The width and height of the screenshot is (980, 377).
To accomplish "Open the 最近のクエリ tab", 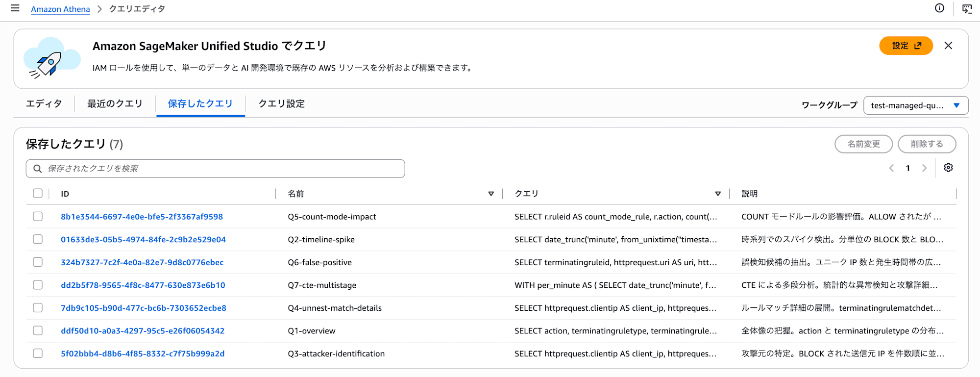I will (x=115, y=103).
